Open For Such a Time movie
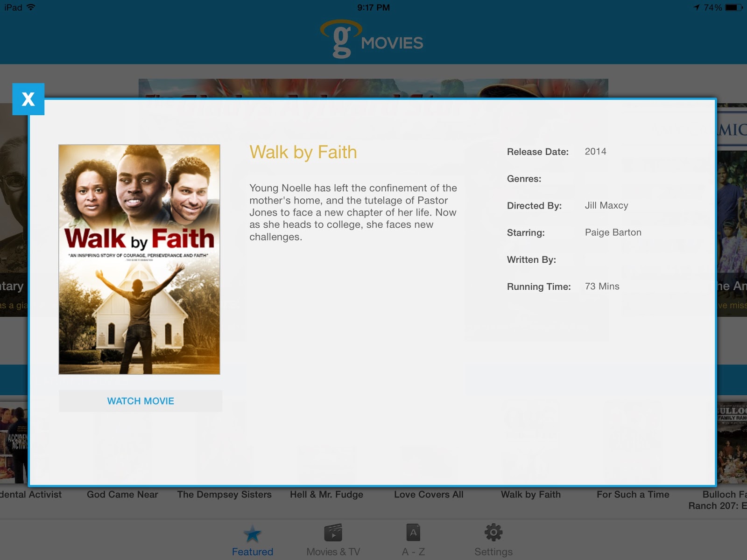Viewport: 747px width, 560px height. (633, 495)
